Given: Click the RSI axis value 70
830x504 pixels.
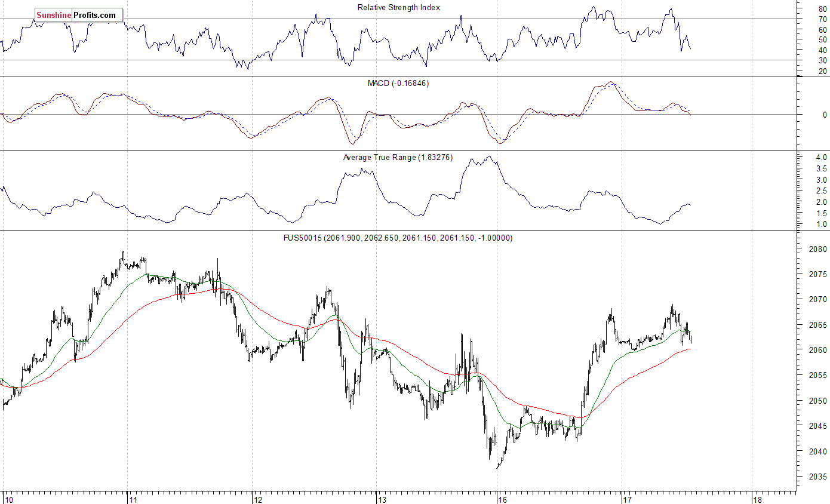Looking at the screenshot, I should tap(822, 19).
